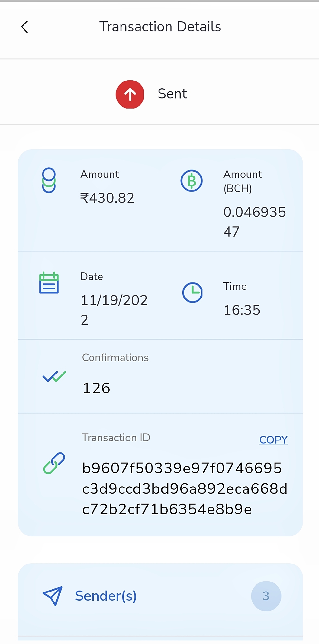Tap the ₹430.82 amount value
This screenshot has width=319, height=644.
107,198
